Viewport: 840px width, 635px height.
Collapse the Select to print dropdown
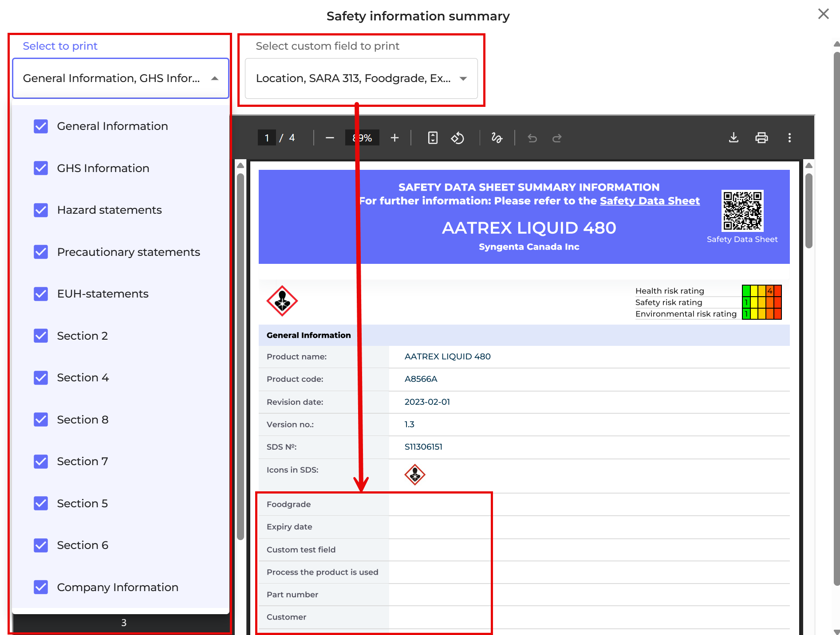[x=121, y=78]
